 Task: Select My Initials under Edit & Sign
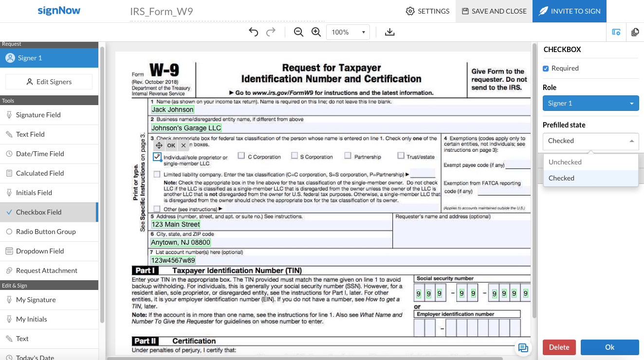click(x=49, y=319)
